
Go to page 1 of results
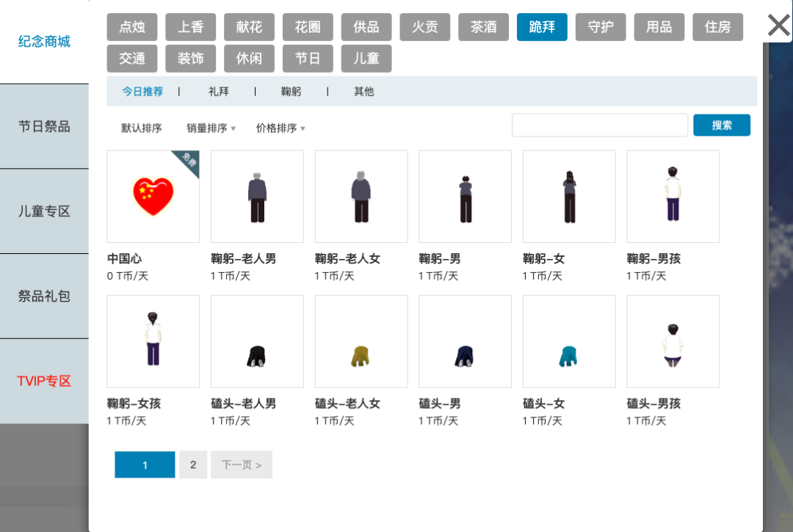click(x=145, y=464)
